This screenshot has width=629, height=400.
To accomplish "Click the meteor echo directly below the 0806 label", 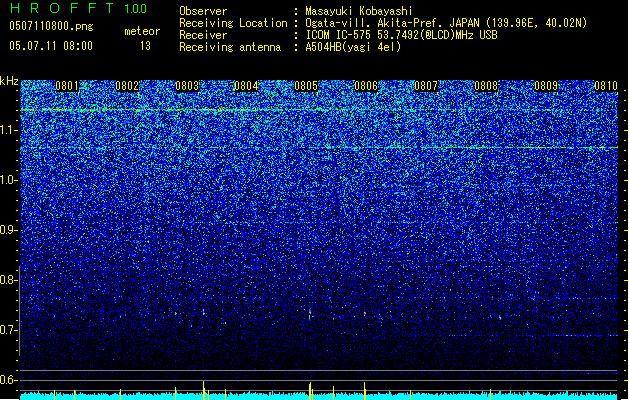I will tap(365, 314).
